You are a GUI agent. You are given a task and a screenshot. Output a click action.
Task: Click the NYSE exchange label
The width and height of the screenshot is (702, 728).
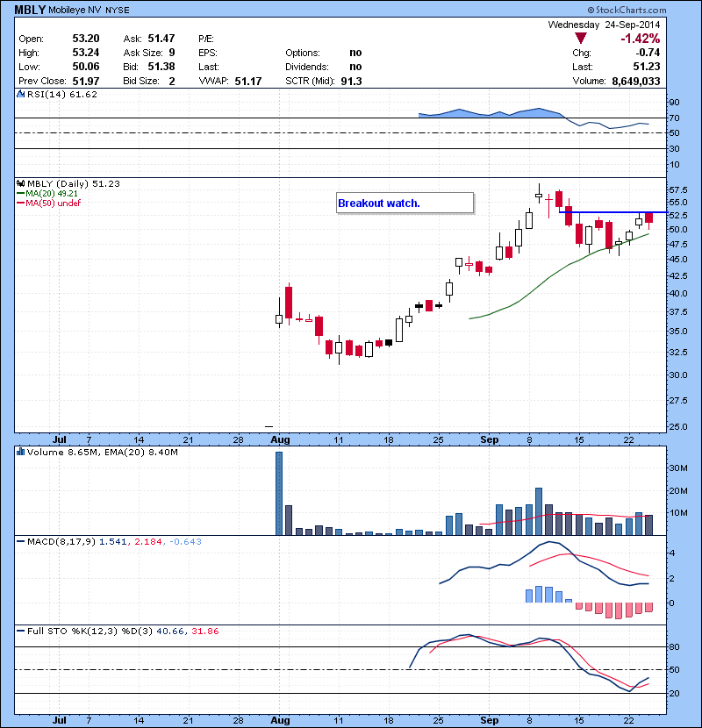pos(118,11)
